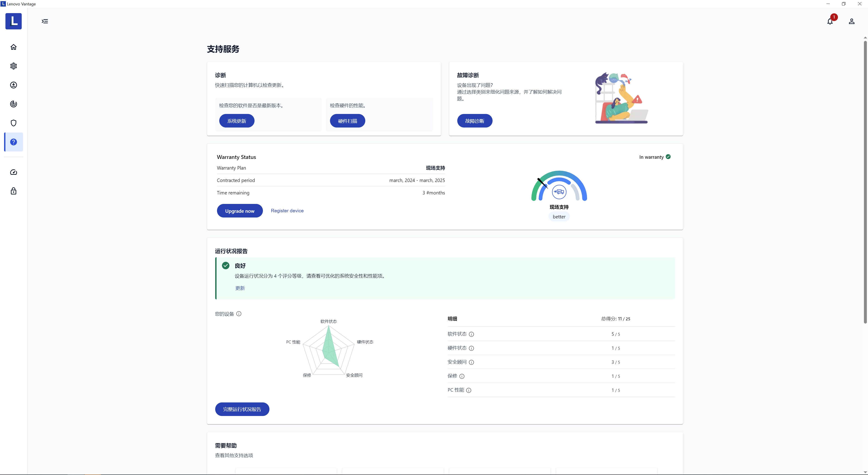The width and height of the screenshot is (868, 475).
Task: Open 完整运行状况报告 full report
Action: click(242, 409)
